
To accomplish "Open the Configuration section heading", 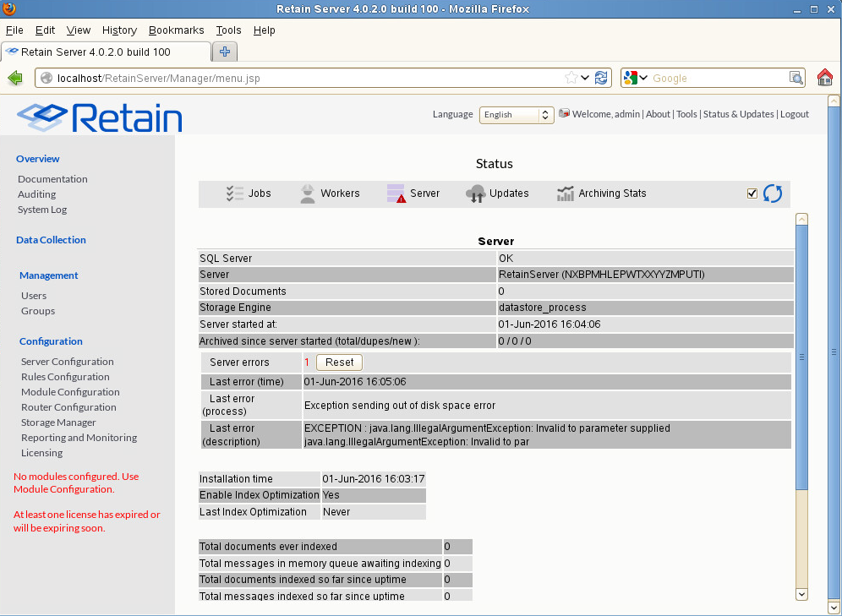I will (x=51, y=341).
